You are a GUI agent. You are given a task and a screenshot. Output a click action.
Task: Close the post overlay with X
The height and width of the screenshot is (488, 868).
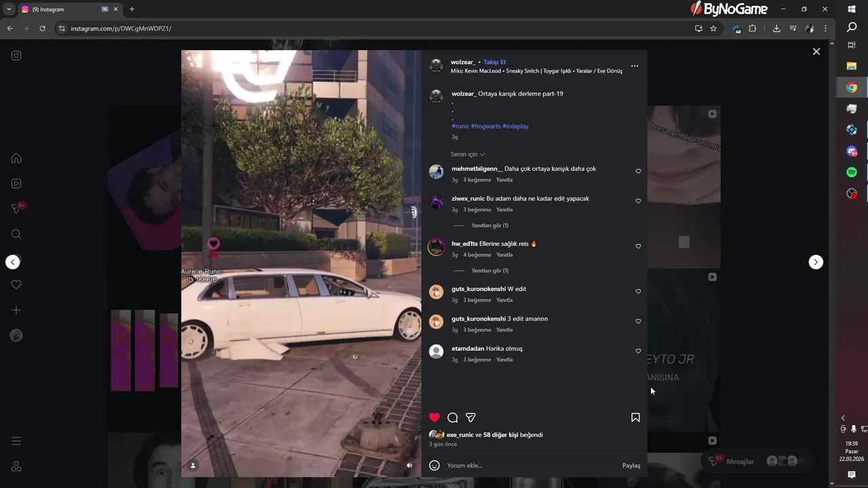tap(816, 52)
